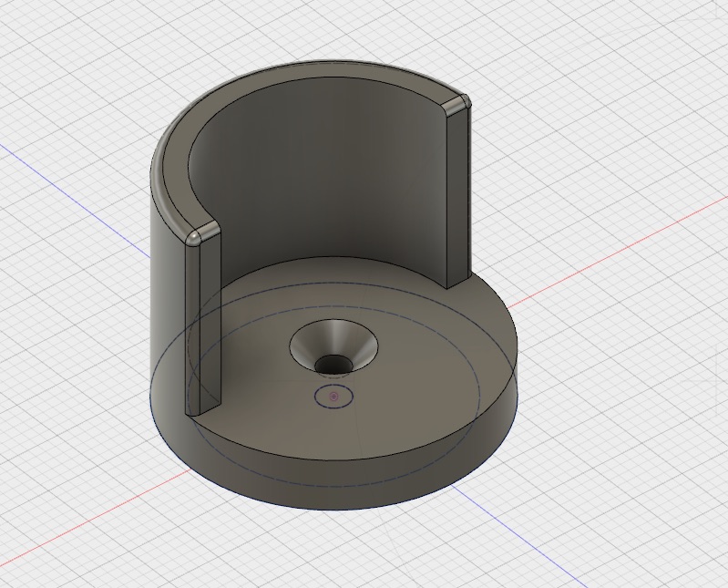Viewport: 728px width, 588px height.
Task: Select the left flat end face of wall
Action: pos(204,328)
